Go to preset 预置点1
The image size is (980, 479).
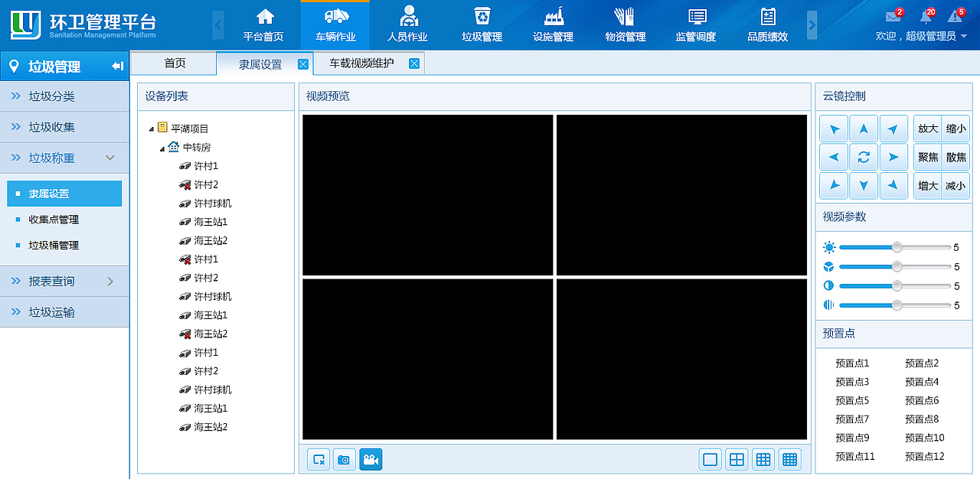click(x=852, y=363)
